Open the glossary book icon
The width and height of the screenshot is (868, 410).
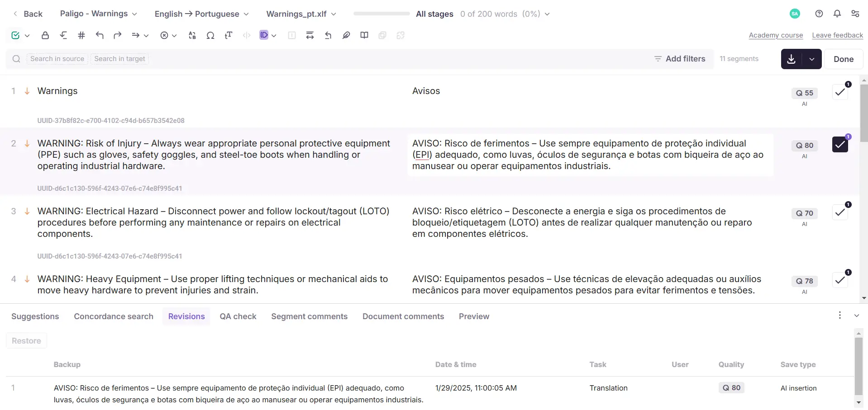coord(364,35)
